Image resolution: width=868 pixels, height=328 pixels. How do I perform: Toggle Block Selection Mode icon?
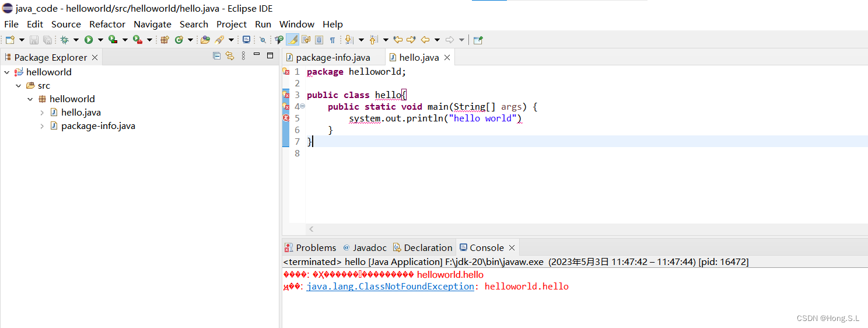tap(319, 40)
